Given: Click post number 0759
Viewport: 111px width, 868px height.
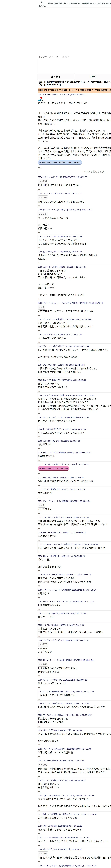Looking at the screenshot, I should 40,267.
